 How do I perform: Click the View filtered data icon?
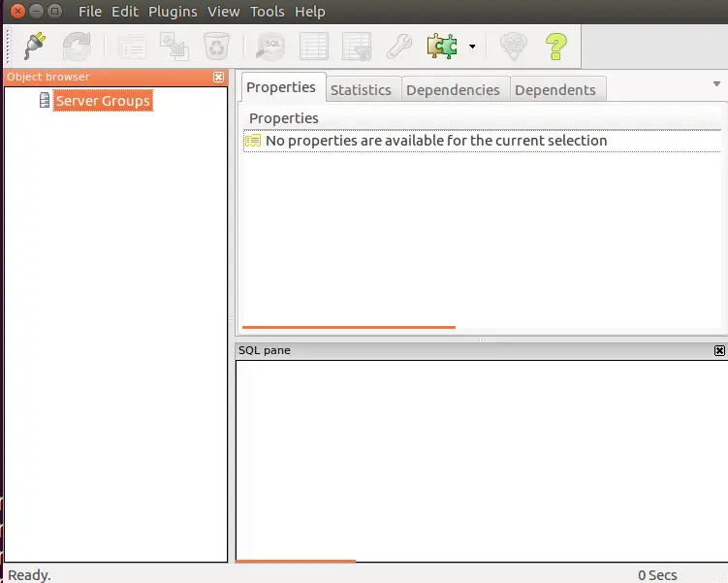(x=357, y=46)
